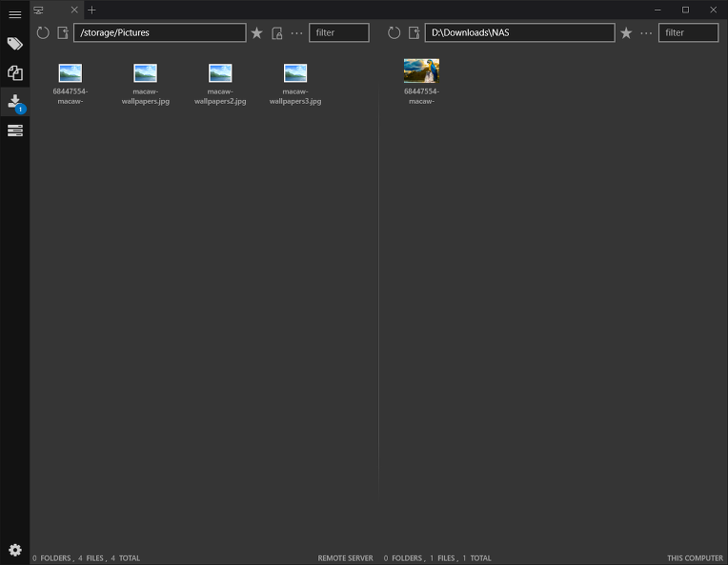The width and height of the screenshot is (728, 565).
Task: Click the remote pane filter field
Action: click(338, 33)
